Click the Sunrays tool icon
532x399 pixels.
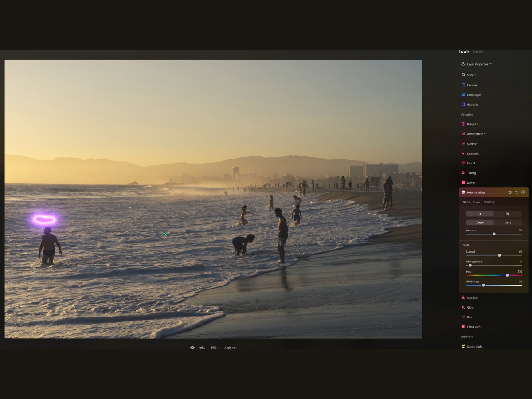463,144
